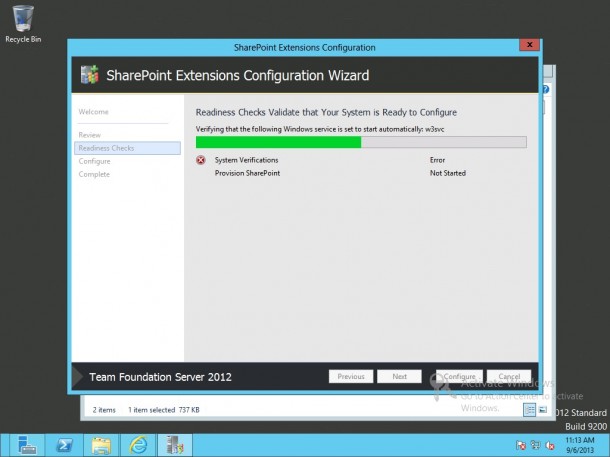
Task: Launch Windows PowerShell from taskbar
Action: pyautogui.click(x=64, y=445)
